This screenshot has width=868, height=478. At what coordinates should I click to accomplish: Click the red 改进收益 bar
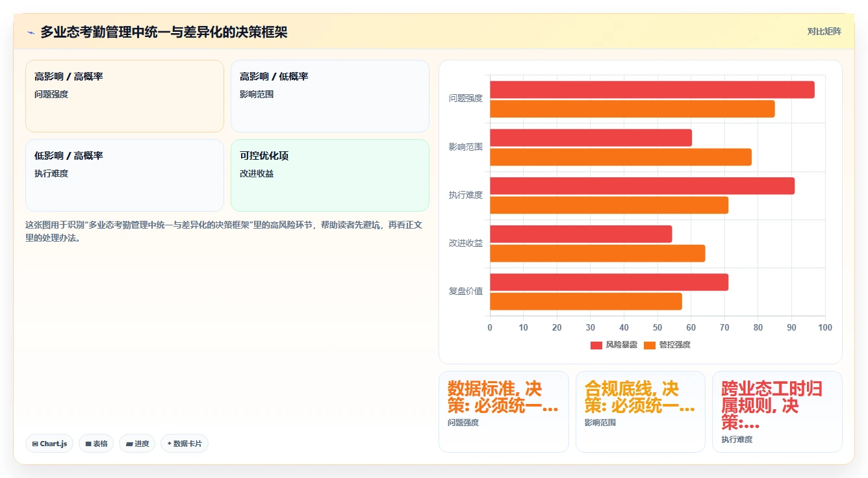tap(581, 234)
